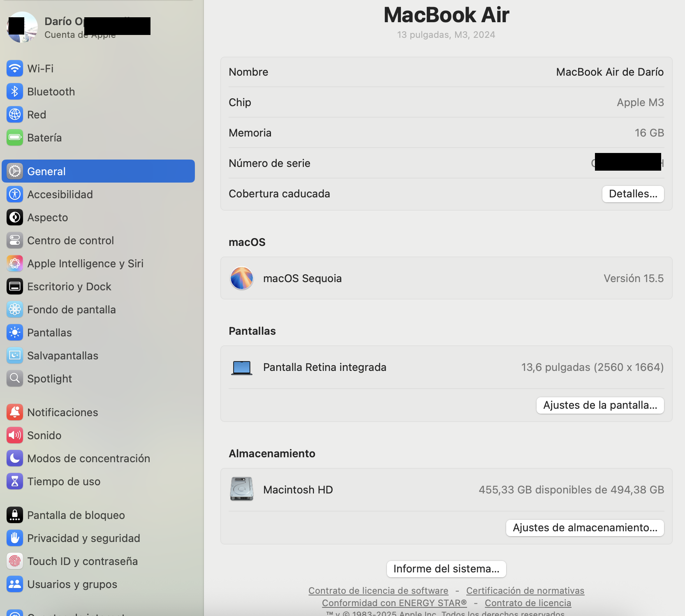685x616 pixels.
Task: Click the Número de serie label
Action: pyautogui.click(x=269, y=163)
